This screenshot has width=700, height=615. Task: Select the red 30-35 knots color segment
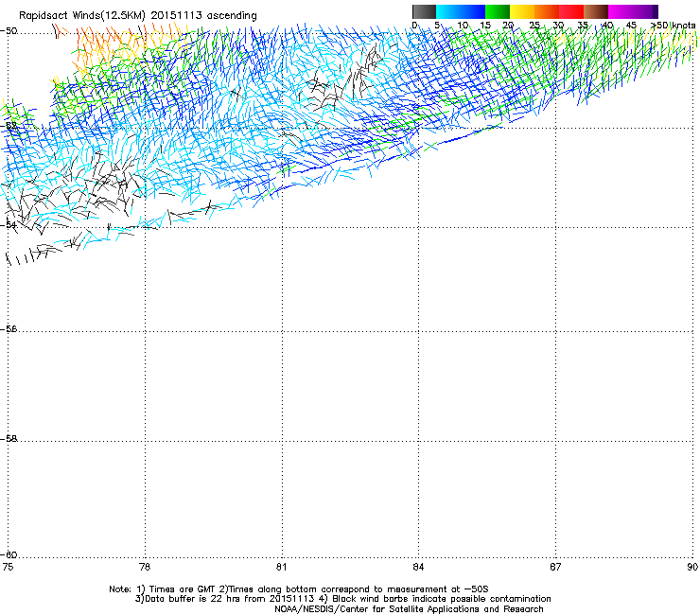click(x=571, y=11)
